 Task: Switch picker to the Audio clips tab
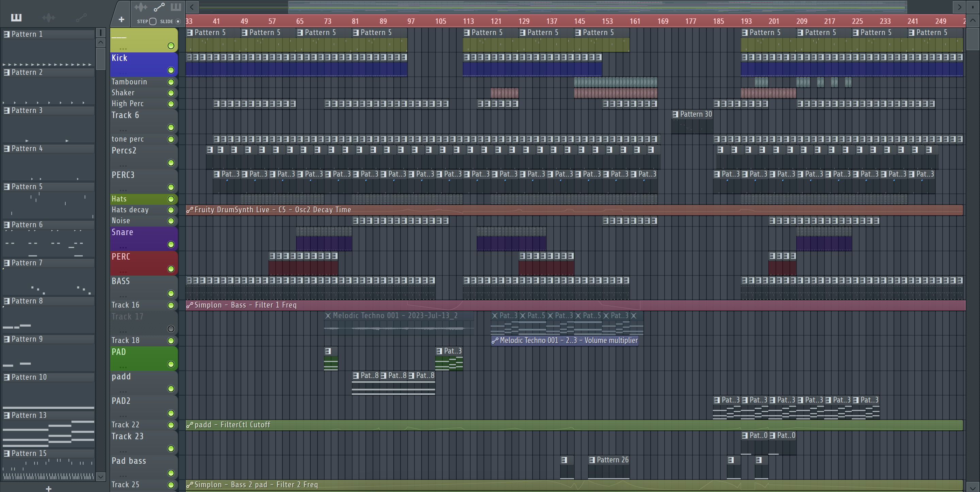click(49, 17)
